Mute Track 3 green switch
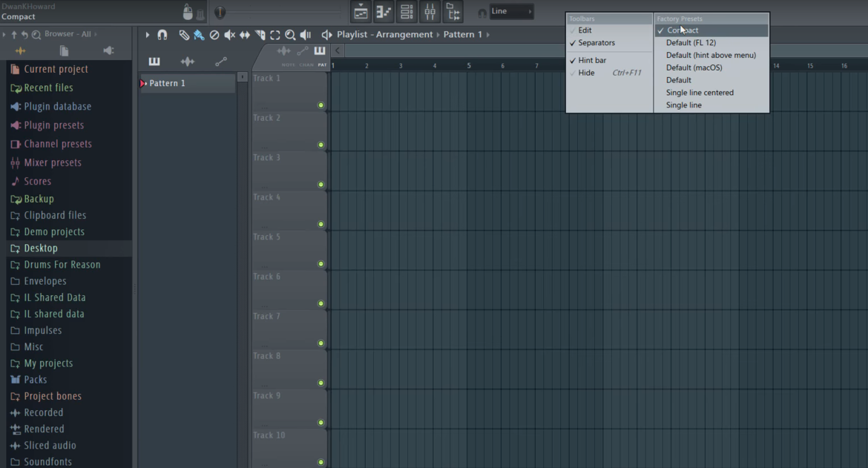This screenshot has height=468, width=868. [320, 184]
